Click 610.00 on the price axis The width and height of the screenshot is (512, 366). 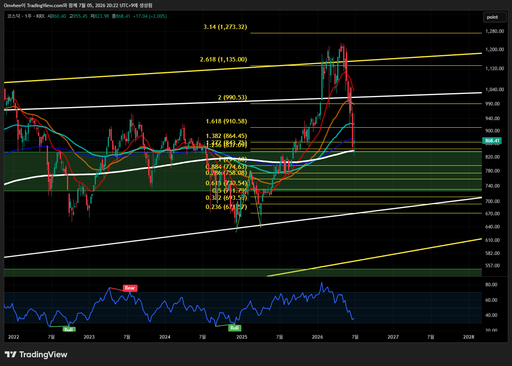[x=492, y=240]
